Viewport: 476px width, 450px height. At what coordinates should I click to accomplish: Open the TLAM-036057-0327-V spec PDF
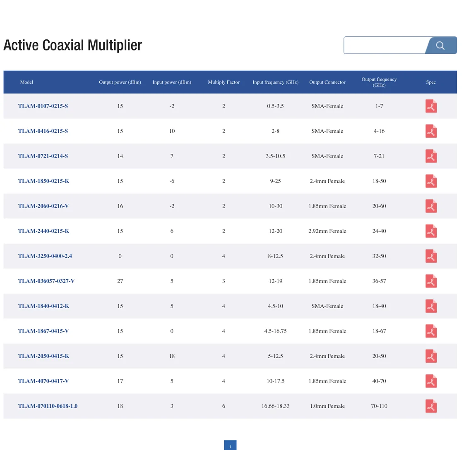(x=431, y=281)
